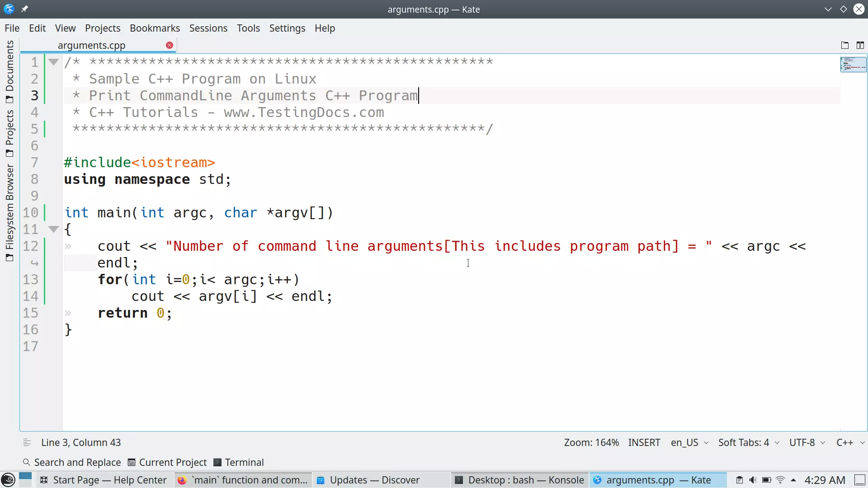Image resolution: width=868 pixels, height=488 pixels.
Task: Open the Edit menu
Action: click(x=38, y=28)
